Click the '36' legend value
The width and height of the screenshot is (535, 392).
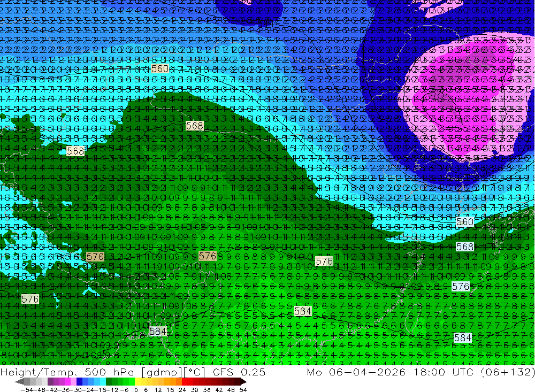tap(207, 390)
